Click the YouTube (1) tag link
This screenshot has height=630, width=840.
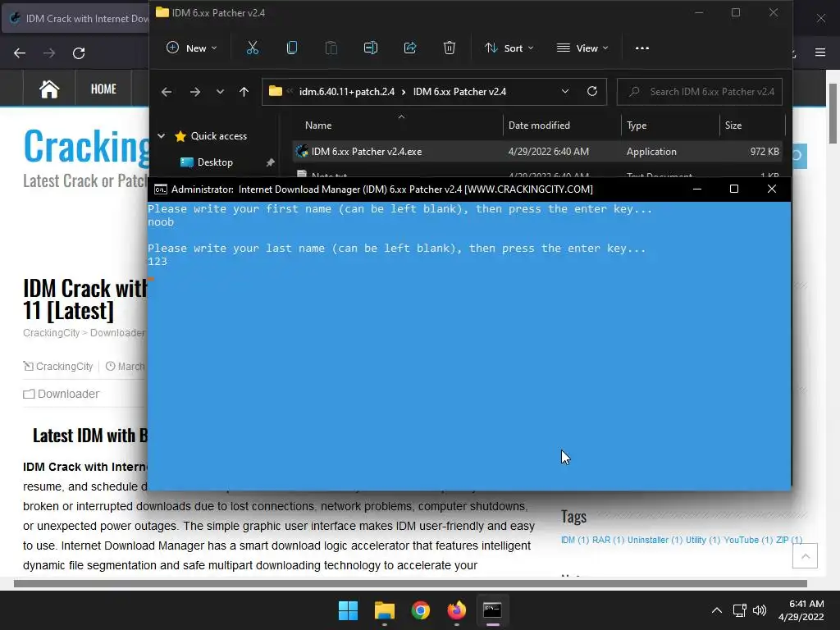[748, 540]
